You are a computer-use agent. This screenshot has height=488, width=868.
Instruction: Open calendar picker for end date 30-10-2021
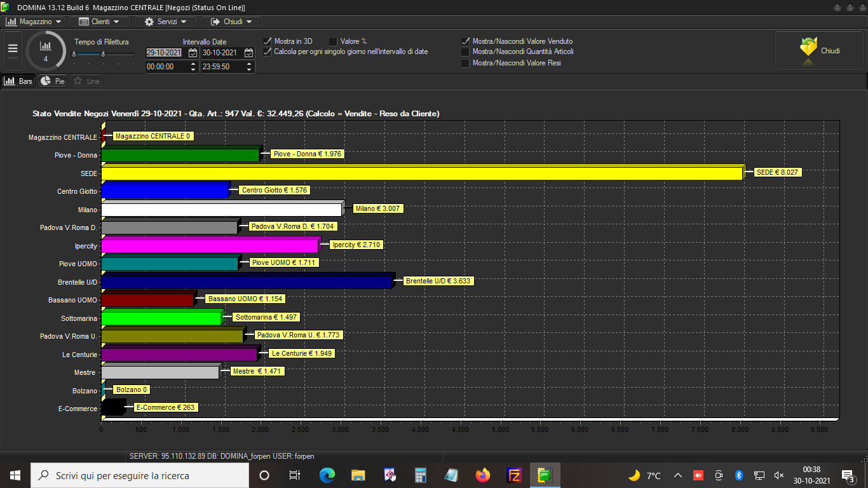(249, 53)
